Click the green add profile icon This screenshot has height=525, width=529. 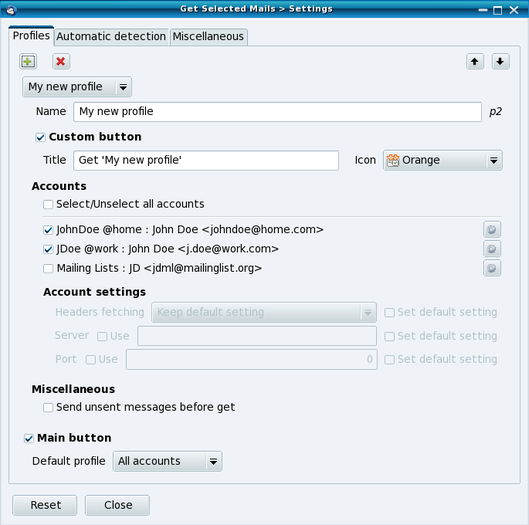(28, 61)
